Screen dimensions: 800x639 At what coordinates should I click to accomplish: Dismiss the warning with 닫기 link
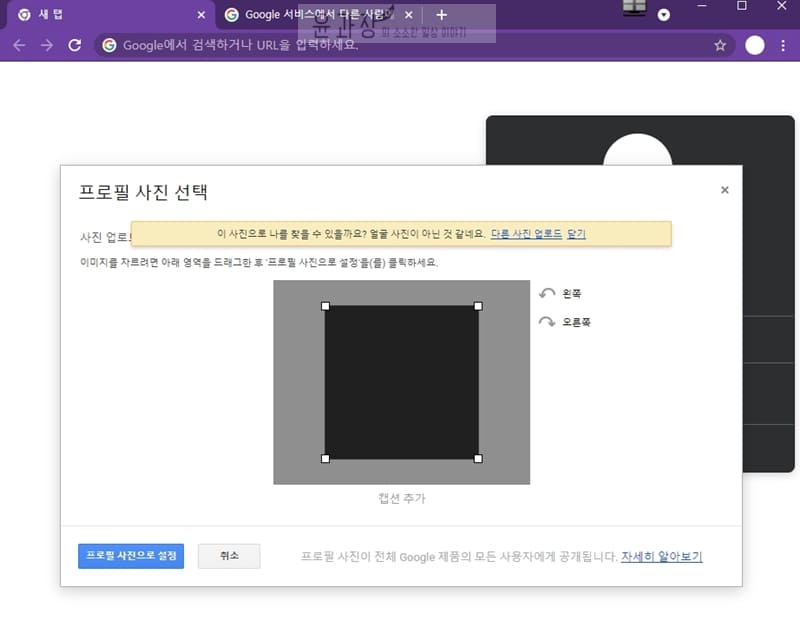576,234
